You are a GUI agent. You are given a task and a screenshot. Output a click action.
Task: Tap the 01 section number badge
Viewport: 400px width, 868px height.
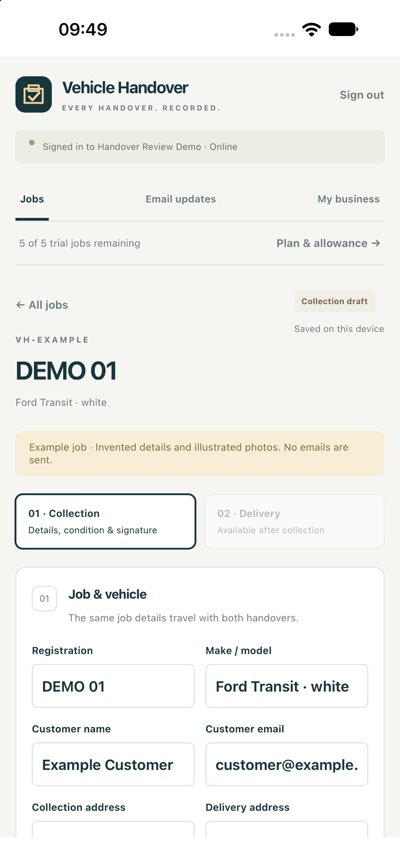[x=44, y=599]
